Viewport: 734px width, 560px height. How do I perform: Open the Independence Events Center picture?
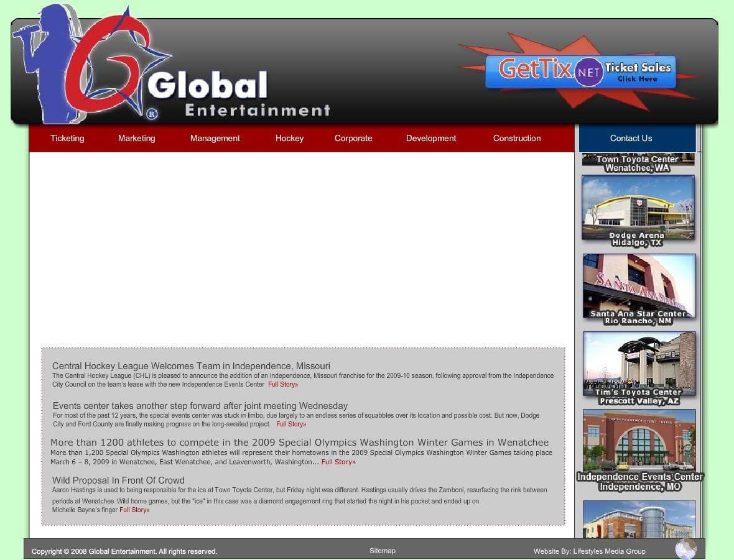coord(639,450)
